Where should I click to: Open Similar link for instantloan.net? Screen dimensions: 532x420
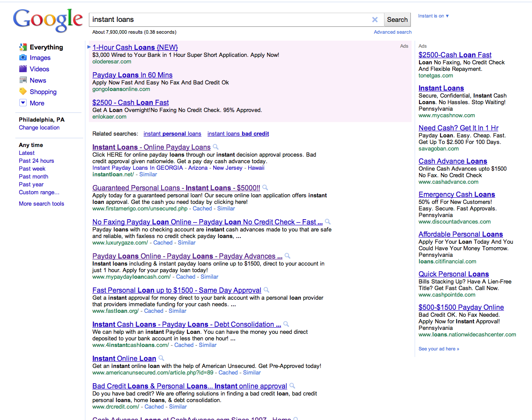coord(148,174)
